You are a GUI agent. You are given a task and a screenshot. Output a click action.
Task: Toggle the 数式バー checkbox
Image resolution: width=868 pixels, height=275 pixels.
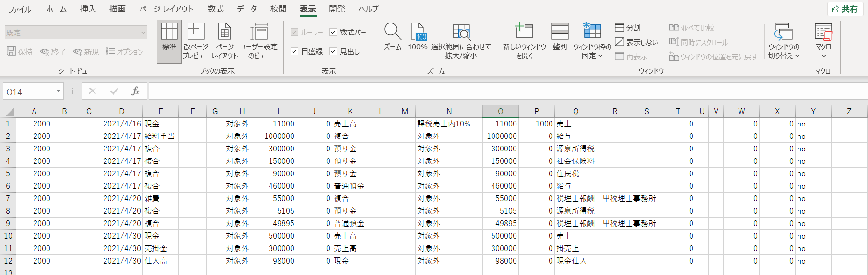pyautogui.click(x=333, y=32)
